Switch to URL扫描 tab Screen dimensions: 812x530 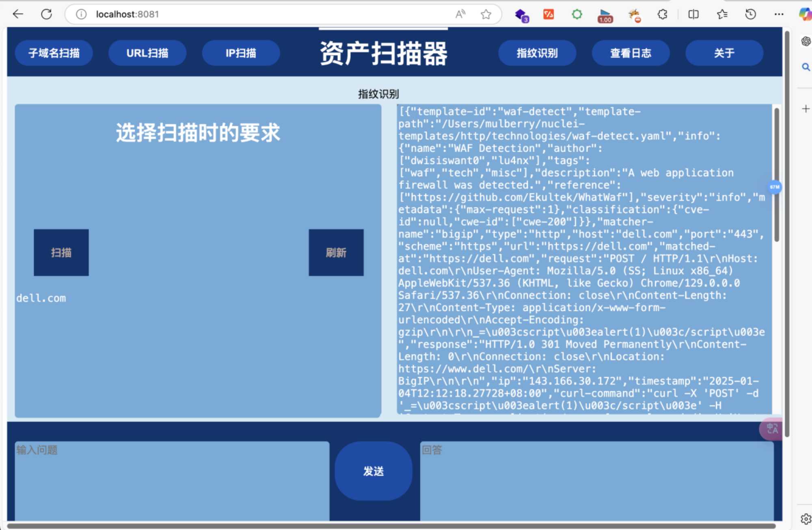(147, 53)
